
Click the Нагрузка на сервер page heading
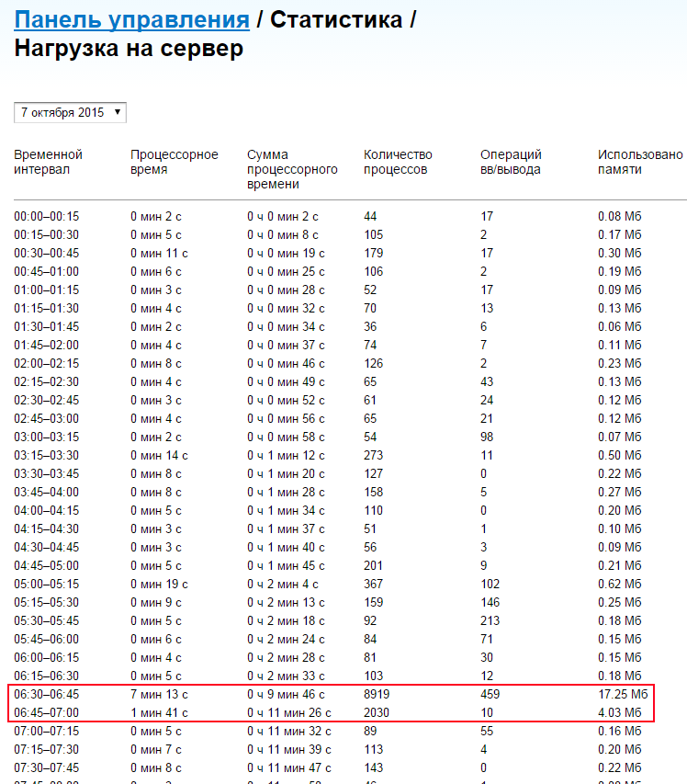point(129,49)
